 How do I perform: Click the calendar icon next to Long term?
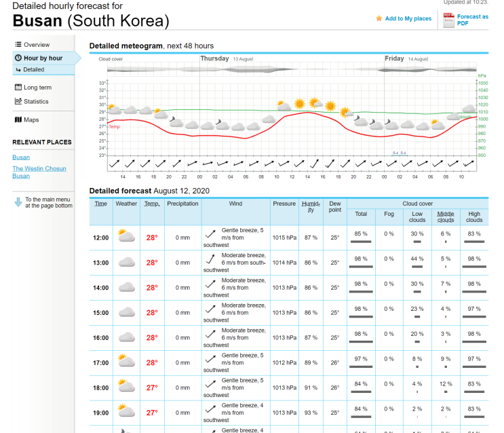tap(18, 87)
